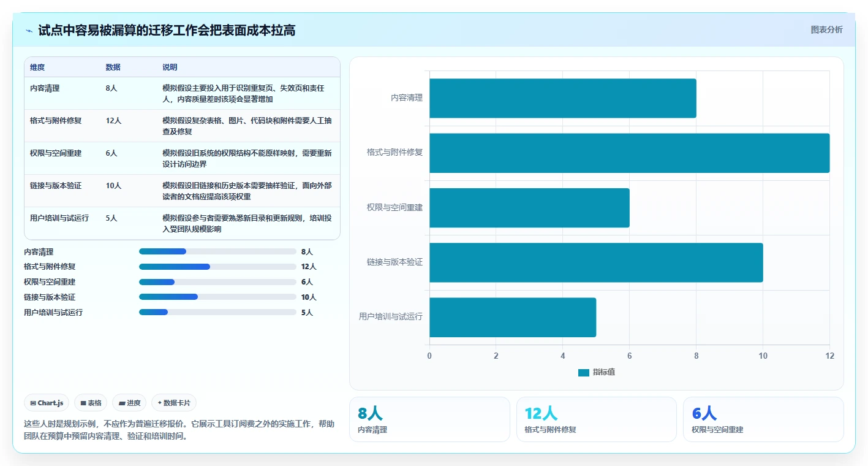Toggle the 指标值 legend swatch

(x=583, y=372)
